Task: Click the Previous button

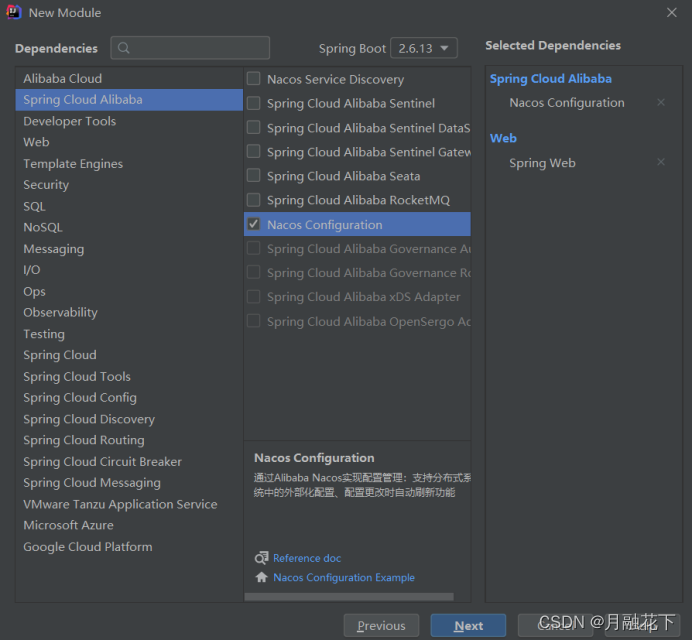Action: (381, 626)
